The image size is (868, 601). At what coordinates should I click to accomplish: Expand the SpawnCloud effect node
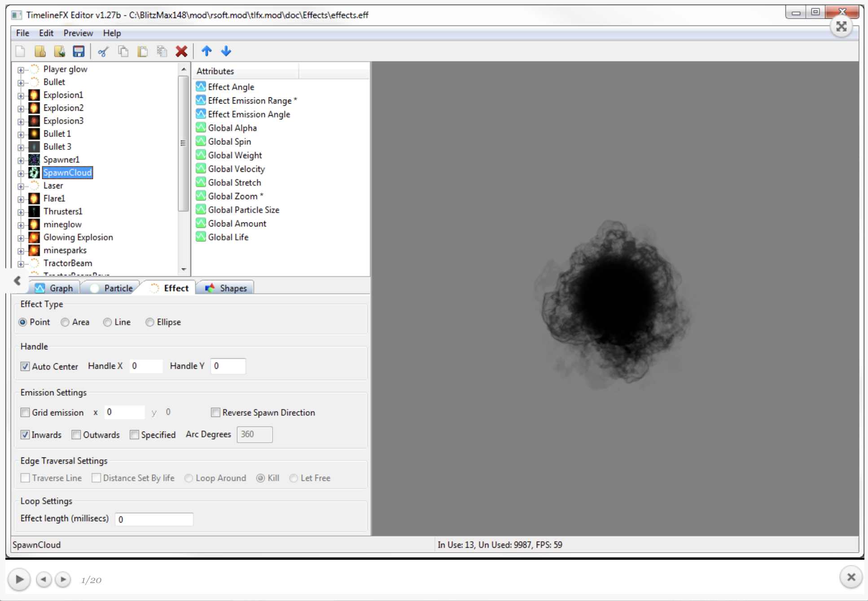click(x=21, y=173)
